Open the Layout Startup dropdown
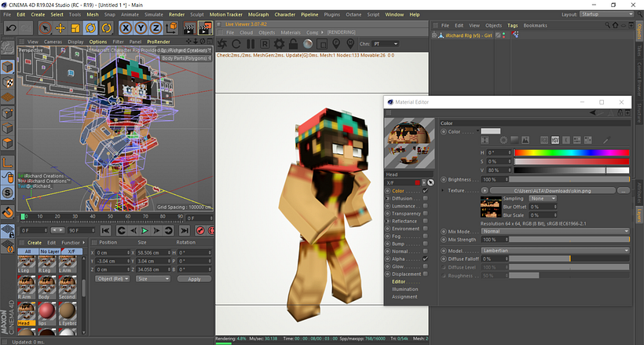The height and width of the screenshot is (345, 644). (x=606, y=14)
